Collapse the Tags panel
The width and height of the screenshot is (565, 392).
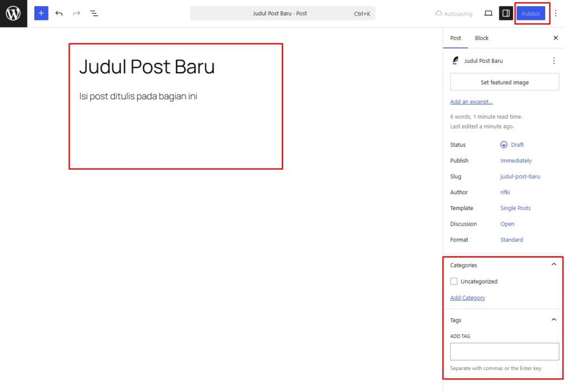(554, 320)
